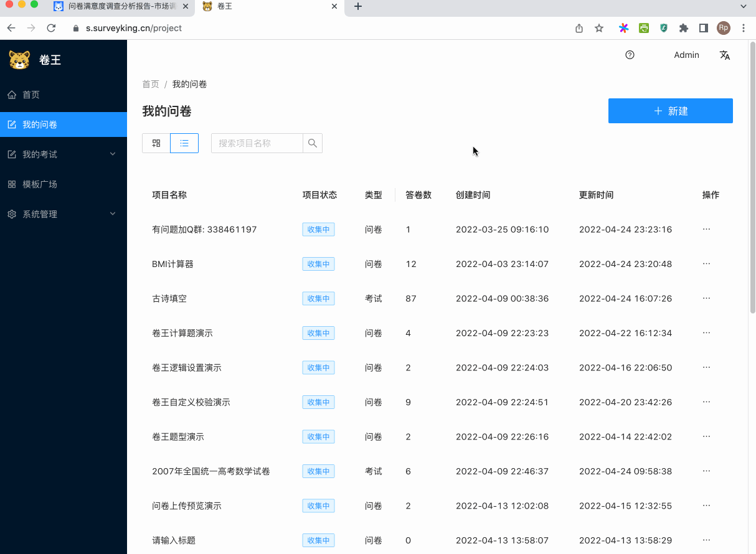This screenshot has width=756, height=554.
Task: Click the colorful pinwheel extension icon
Action: [x=623, y=28]
